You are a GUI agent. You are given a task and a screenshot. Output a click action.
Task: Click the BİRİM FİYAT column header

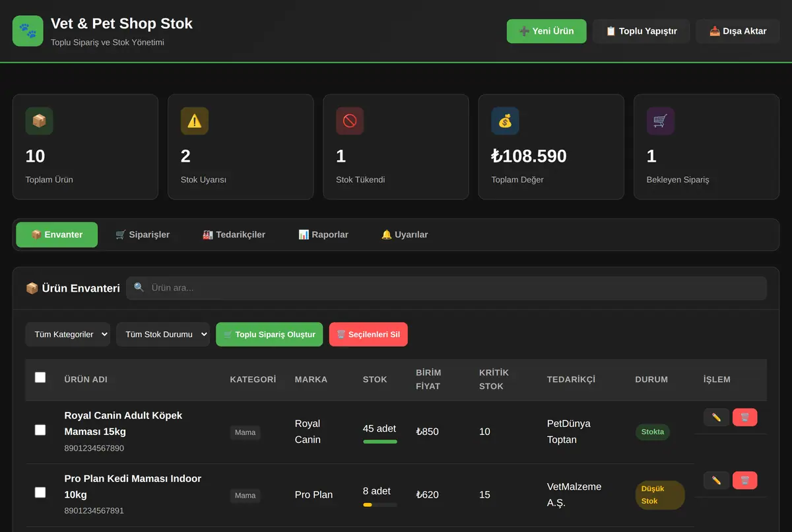coord(428,380)
